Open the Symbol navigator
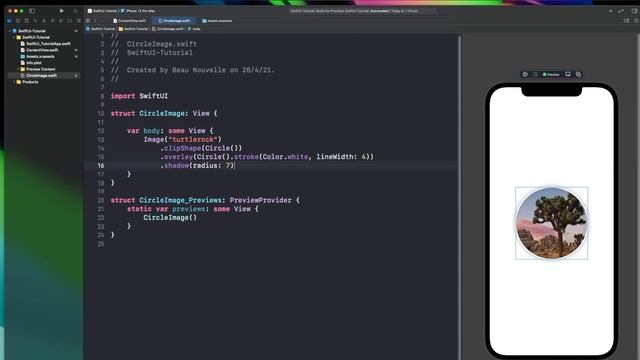 pyautogui.click(x=27, y=20)
